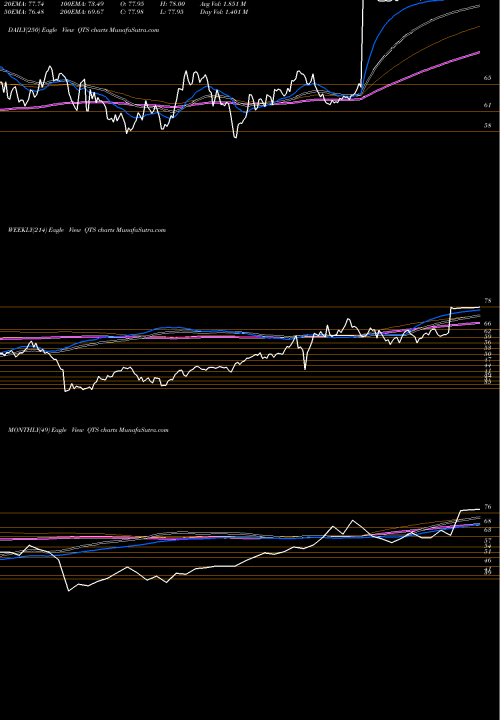Click the 65 price label on daily chart
500x720 pixels.
[x=488, y=78]
